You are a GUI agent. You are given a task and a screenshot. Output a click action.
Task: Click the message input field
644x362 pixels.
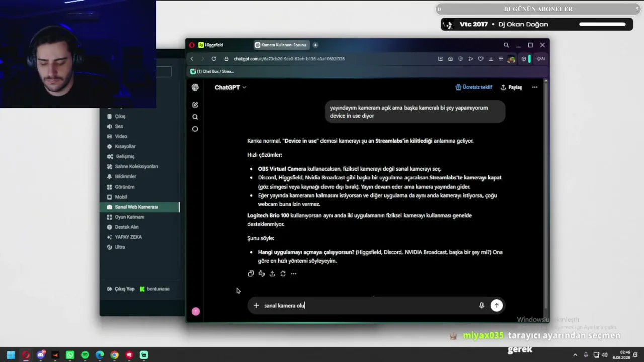coord(370,305)
